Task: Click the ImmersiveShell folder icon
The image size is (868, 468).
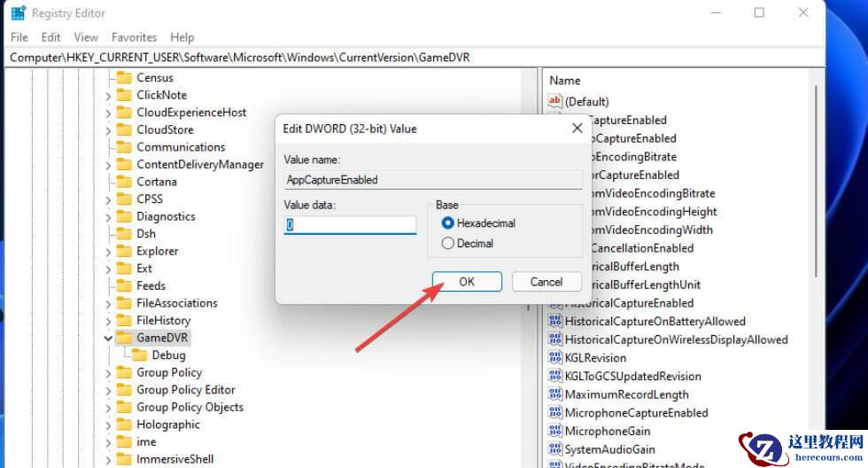Action: (x=124, y=458)
